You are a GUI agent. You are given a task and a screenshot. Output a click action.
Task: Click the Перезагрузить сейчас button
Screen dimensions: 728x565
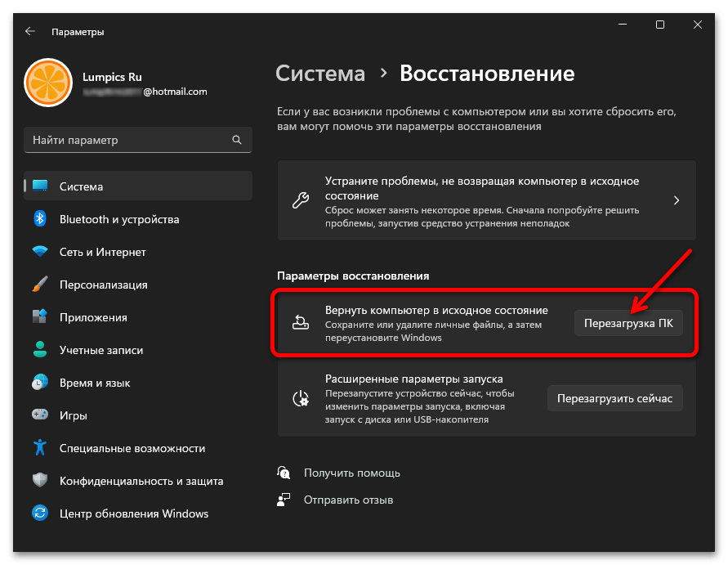[x=614, y=398]
